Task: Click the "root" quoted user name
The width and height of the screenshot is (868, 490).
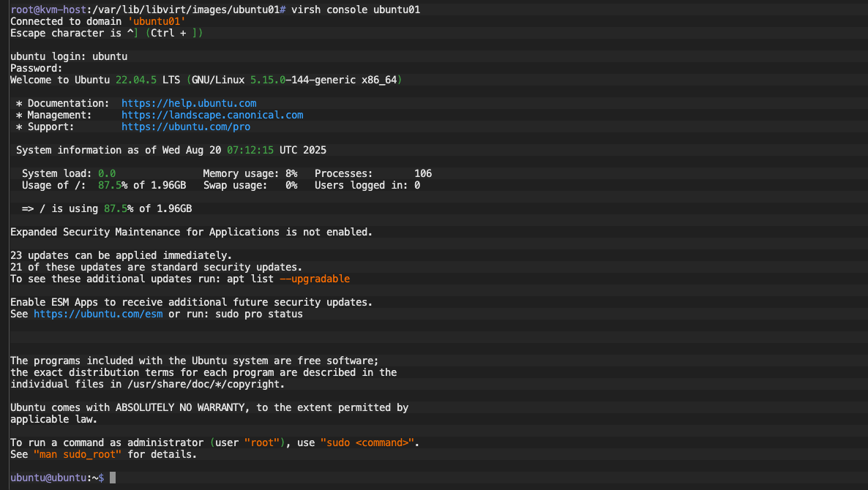Action: 262,443
